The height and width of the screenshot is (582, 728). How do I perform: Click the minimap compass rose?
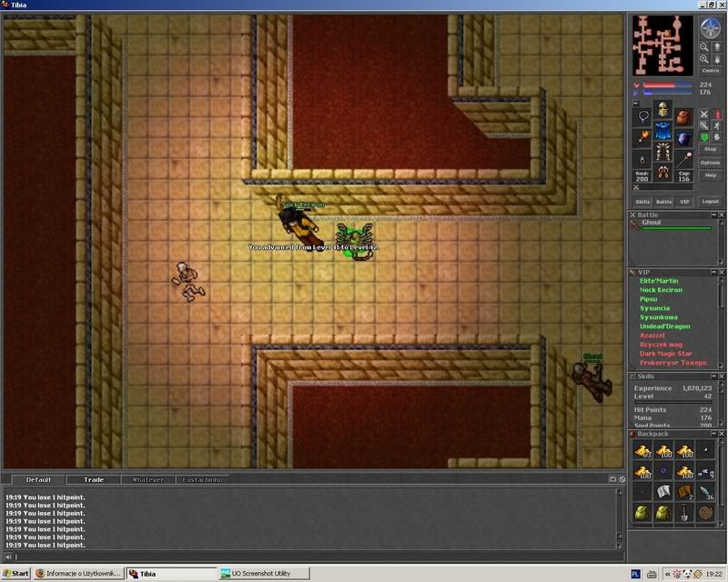coord(710,28)
